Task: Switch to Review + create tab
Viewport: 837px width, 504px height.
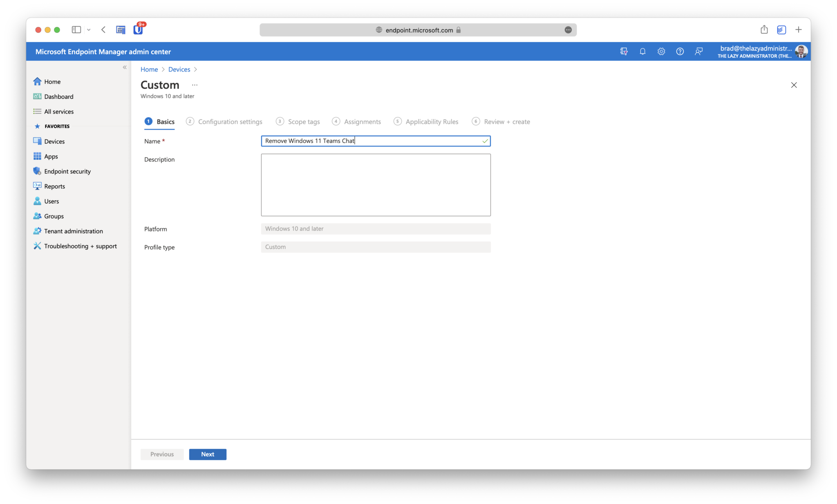Action: (501, 121)
